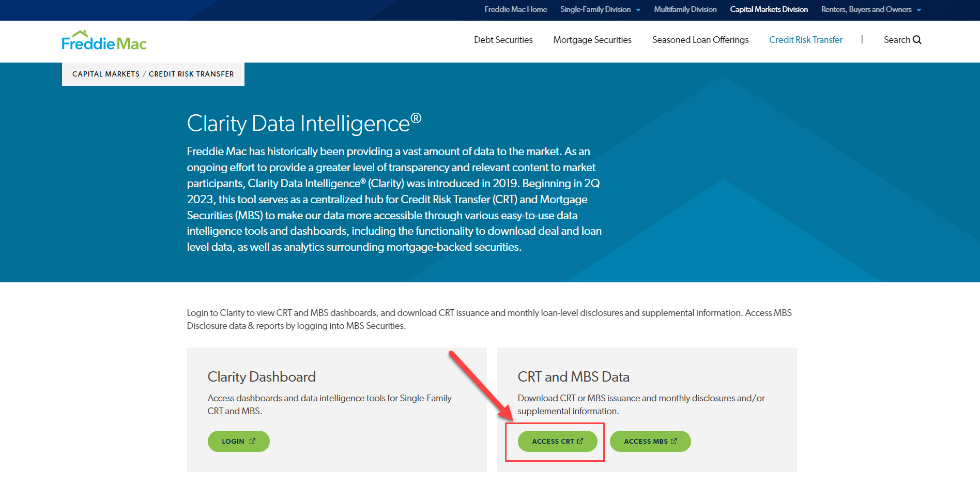Open the Credit Risk Transfer menu

(806, 40)
